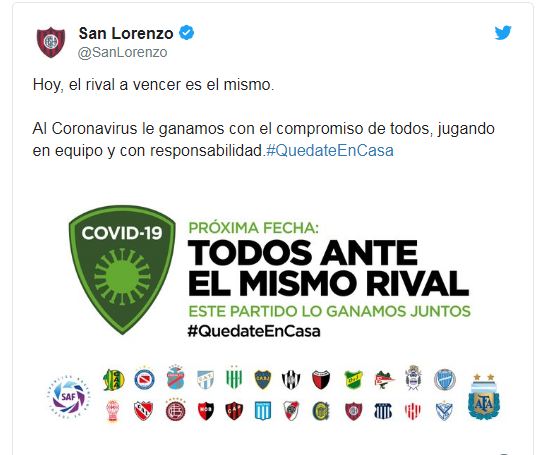Image resolution: width=541 pixels, height=455 pixels.
Task: Click the Boca Juniors CABJ crest
Action: click(x=263, y=379)
